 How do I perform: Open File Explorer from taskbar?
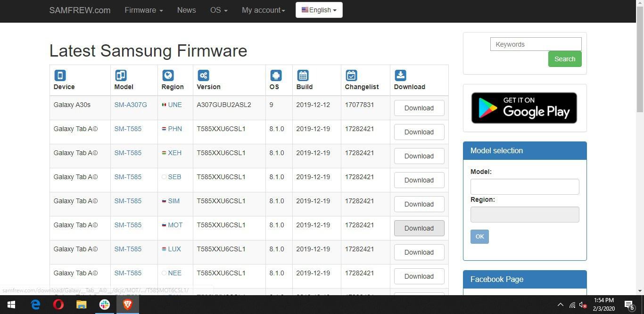82,305
